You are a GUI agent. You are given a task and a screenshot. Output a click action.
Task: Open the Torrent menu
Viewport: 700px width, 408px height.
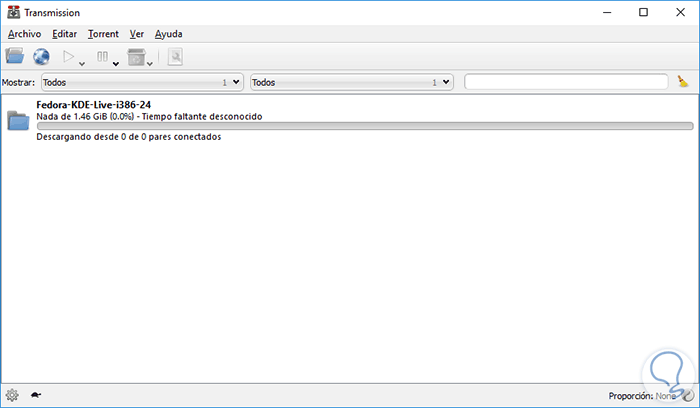coord(103,34)
